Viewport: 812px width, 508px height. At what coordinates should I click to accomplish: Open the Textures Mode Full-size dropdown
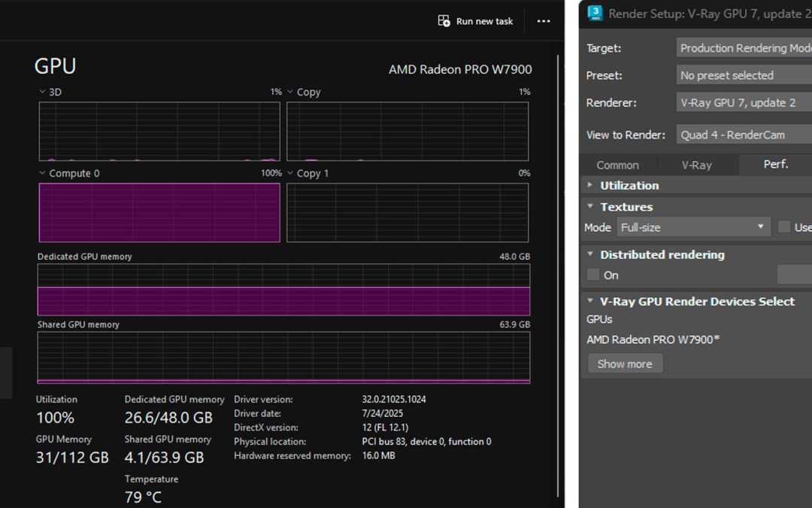click(693, 227)
